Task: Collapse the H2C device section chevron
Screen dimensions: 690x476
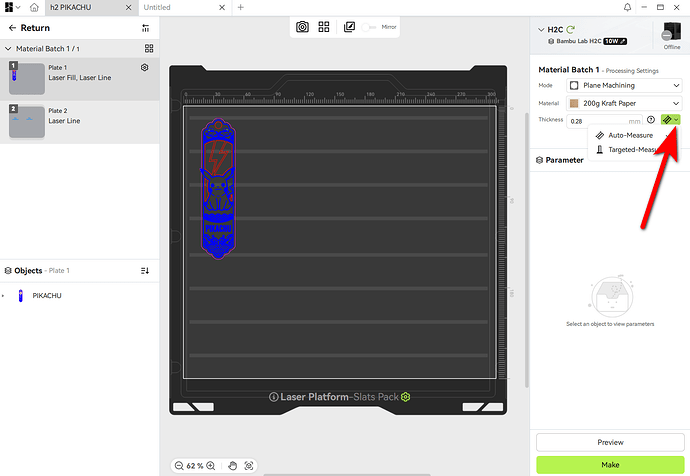Action: [541, 29]
